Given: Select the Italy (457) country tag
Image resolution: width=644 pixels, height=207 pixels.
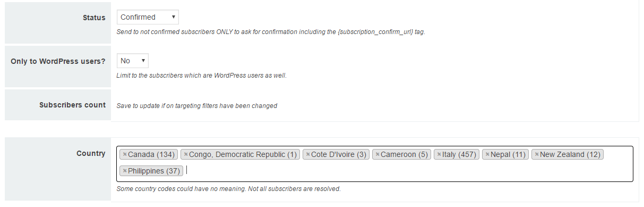Looking at the screenshot, I should point(457,154).
